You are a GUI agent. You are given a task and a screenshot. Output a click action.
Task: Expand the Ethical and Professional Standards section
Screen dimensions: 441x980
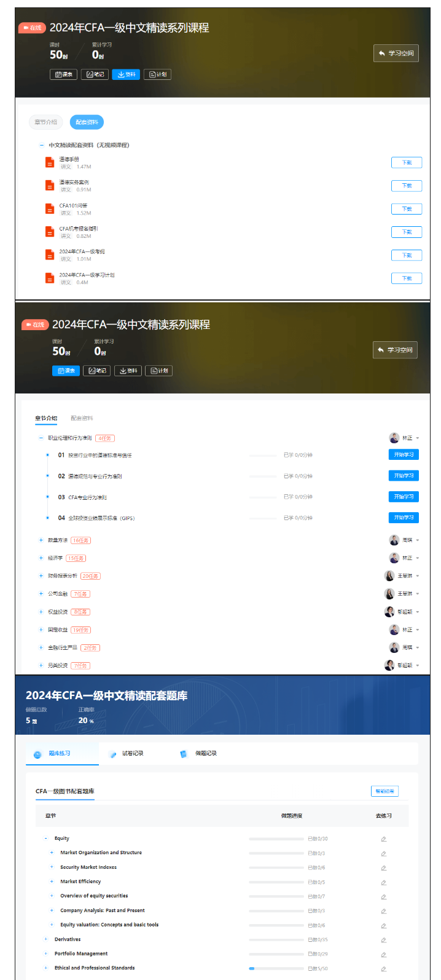pyautogui.click(x=46, y=968)
